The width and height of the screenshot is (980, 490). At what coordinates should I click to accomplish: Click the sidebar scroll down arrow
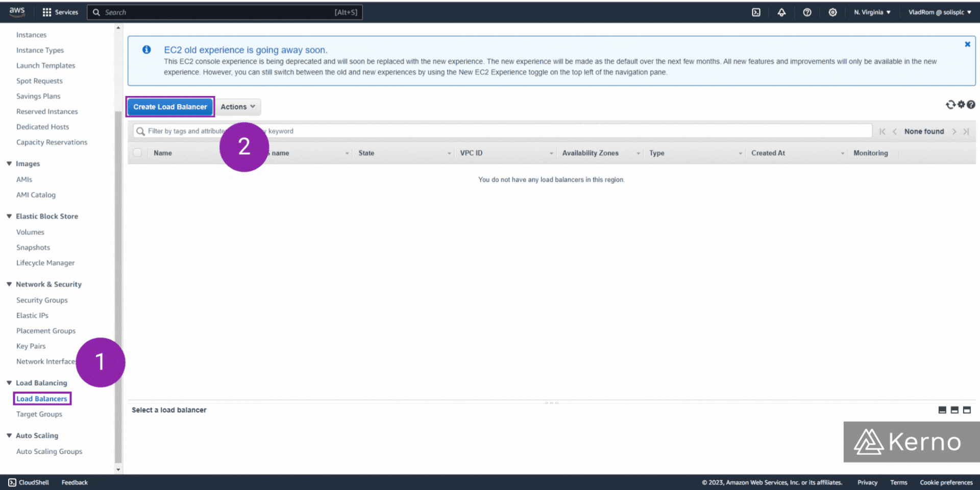[x=118, y=470]
